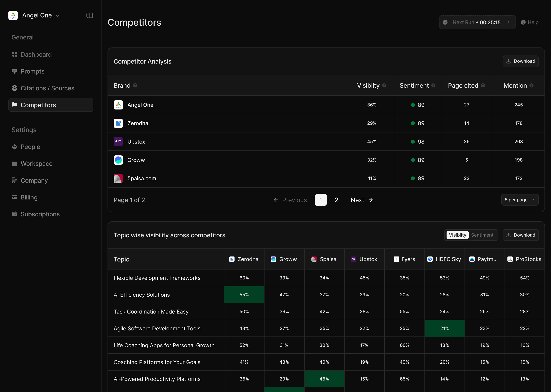Click Fyers icon in topic header
This screenshot has width=551, height=392.
click(396, 259)
